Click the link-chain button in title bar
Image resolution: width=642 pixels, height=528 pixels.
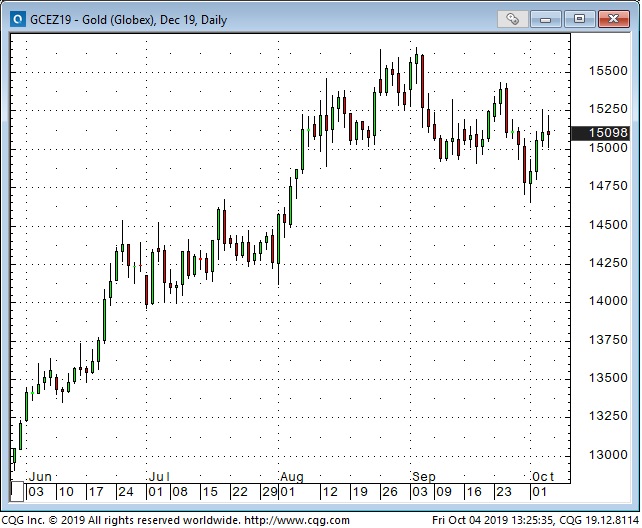[x=512, y=19]
